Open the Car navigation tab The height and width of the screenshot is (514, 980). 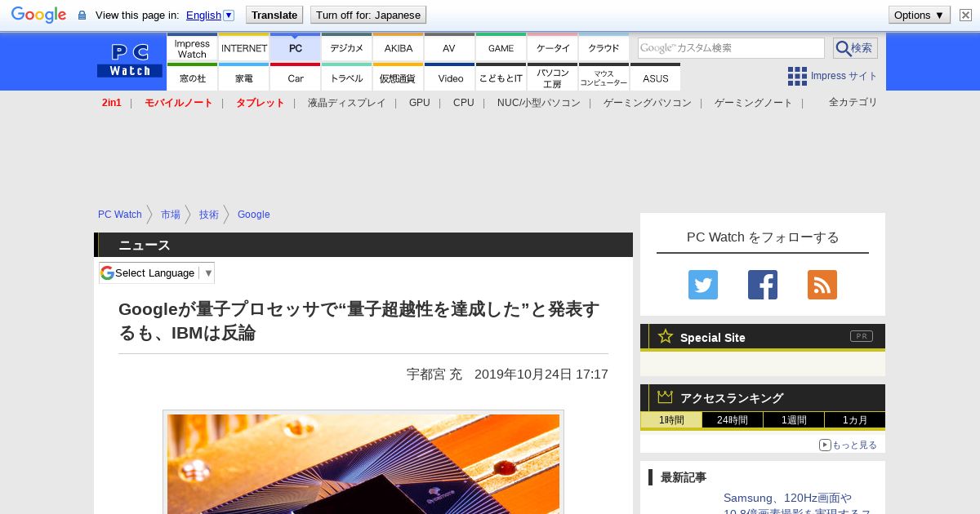pyautogui.click(x=296, y=78)
